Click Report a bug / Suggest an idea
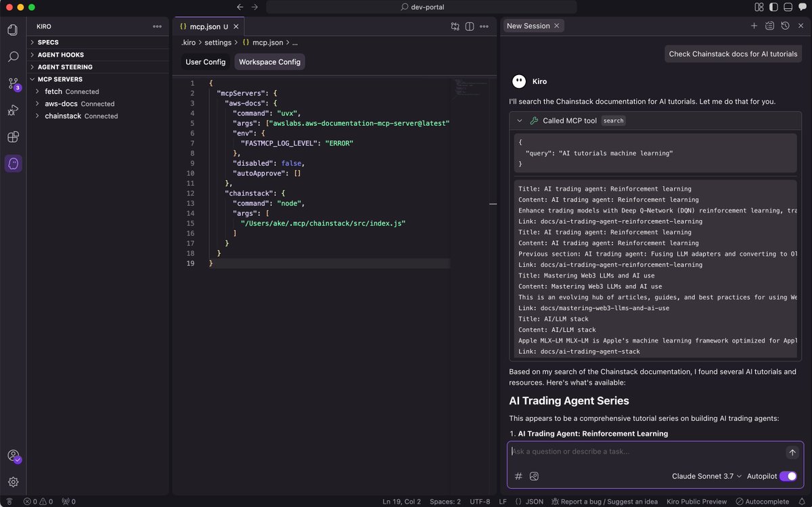This screenshot has width=812, height=507. click(604, 502)
